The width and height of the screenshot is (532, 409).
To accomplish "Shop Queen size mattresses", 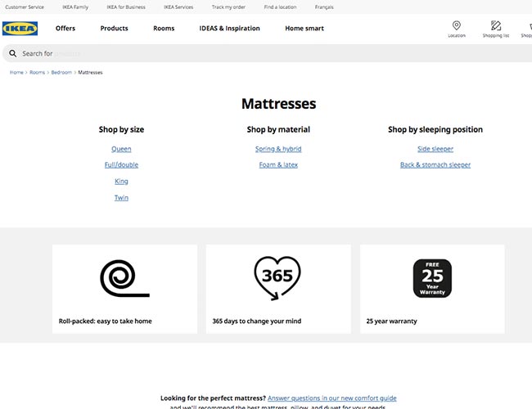I will pyautogui.click(x=121, y=149).
